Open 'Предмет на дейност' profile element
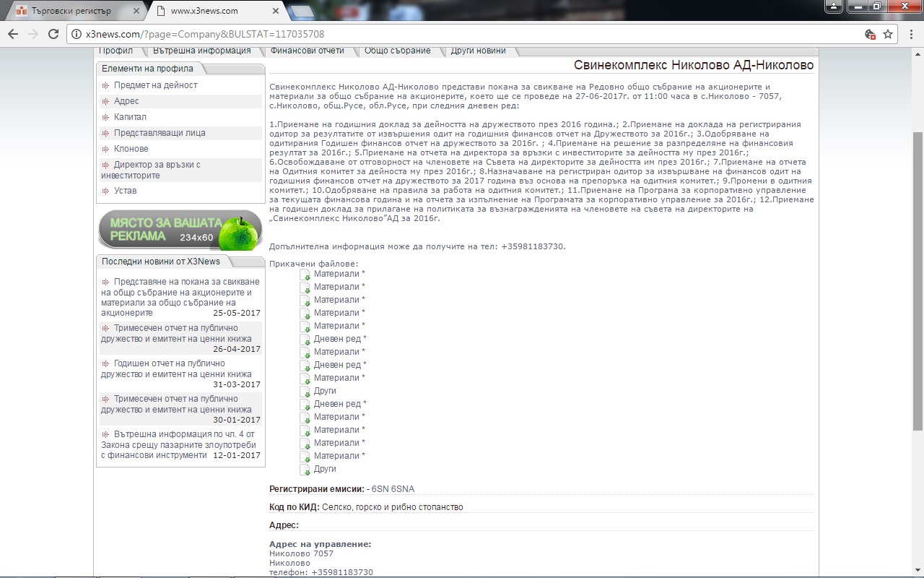Viewport: 924px width, 578px height. (x=155, y=85)
